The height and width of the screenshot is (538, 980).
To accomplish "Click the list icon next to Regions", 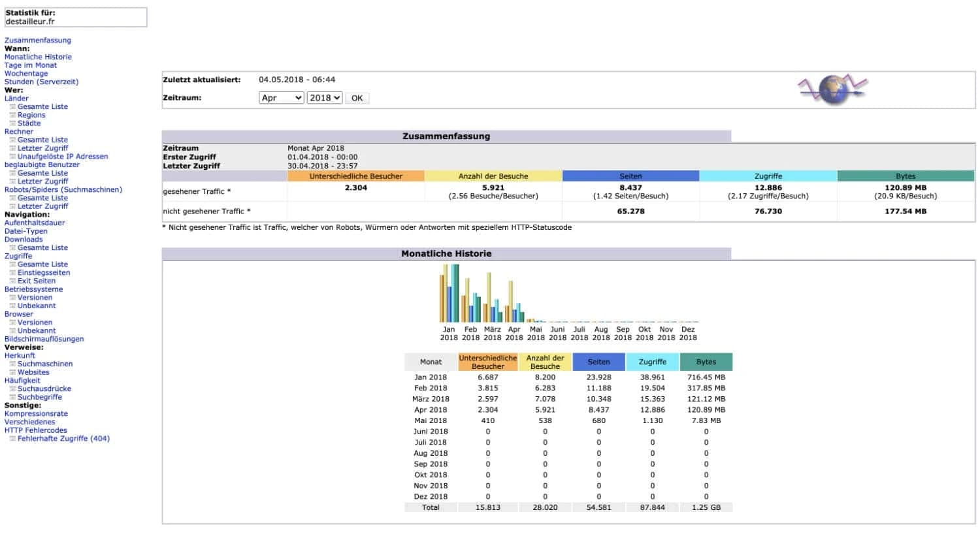I will [x=12, y=115].
